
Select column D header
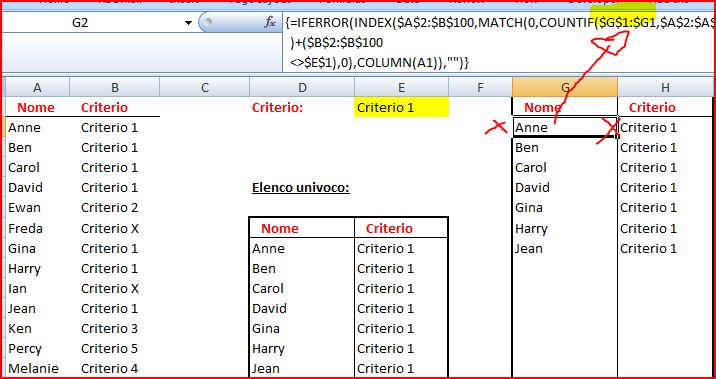pos(302,87)
